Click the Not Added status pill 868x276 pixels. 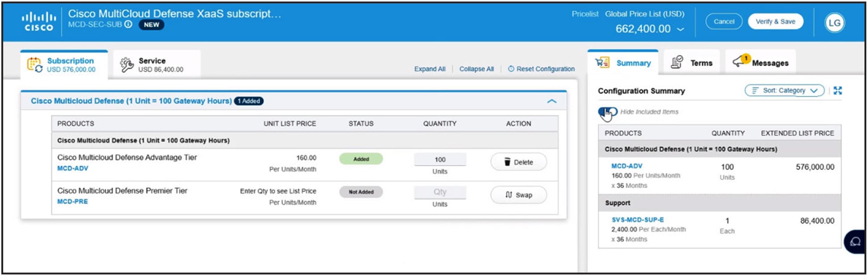pyautogui.click(x=361, y=192)
